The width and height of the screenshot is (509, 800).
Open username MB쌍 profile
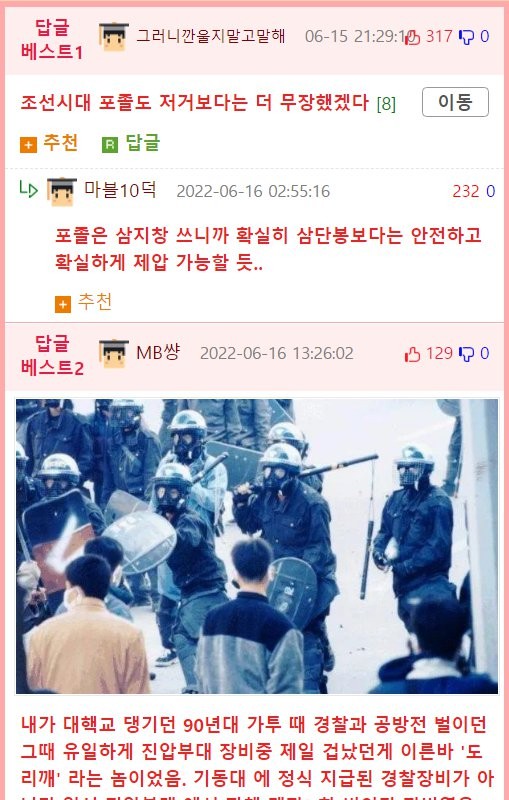pos(158,353)
